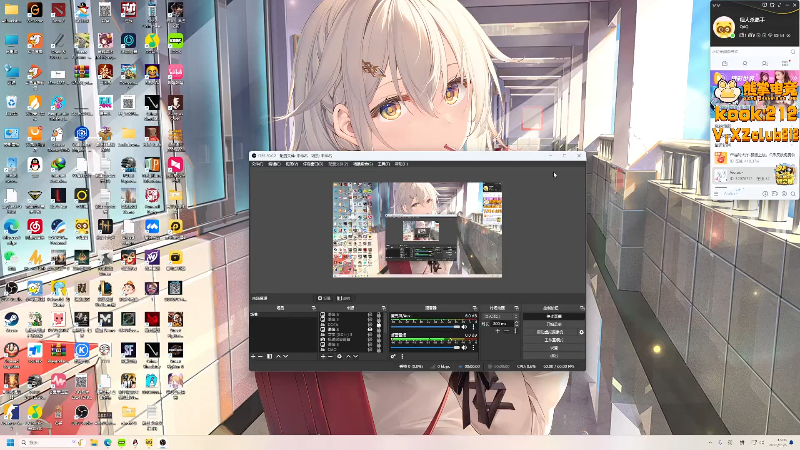The image size is (800, 450).
Task: Open transition properties kebab menu
Action: (515, 331)
